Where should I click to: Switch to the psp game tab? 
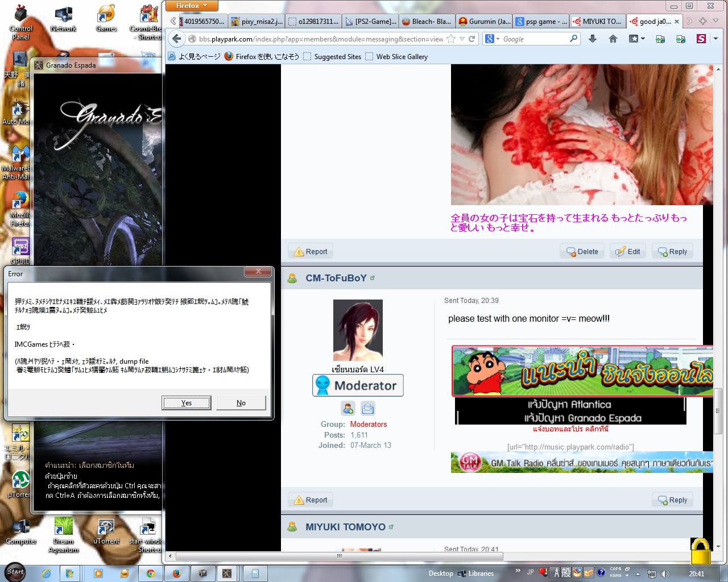(x=541, y=22)
